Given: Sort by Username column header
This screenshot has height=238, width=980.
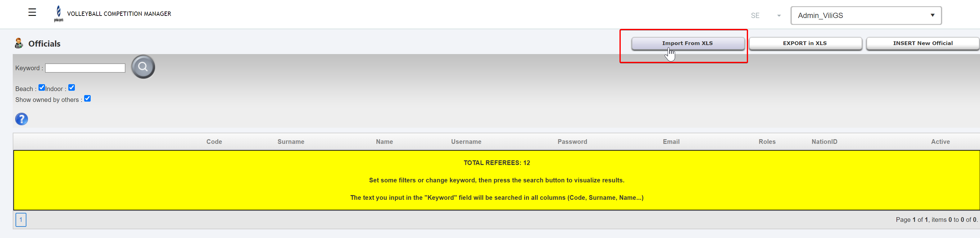Looking at the screenshot, I should point(466,142).
